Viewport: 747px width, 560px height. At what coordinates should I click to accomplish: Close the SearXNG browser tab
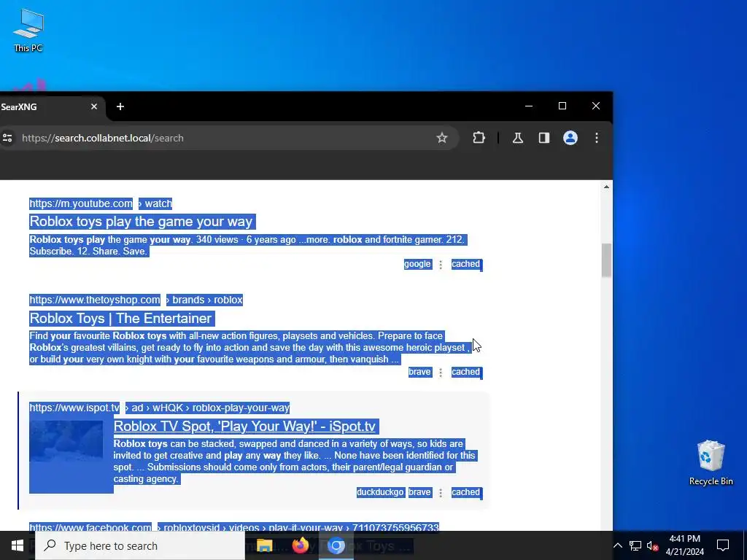[x=94, y=106]
